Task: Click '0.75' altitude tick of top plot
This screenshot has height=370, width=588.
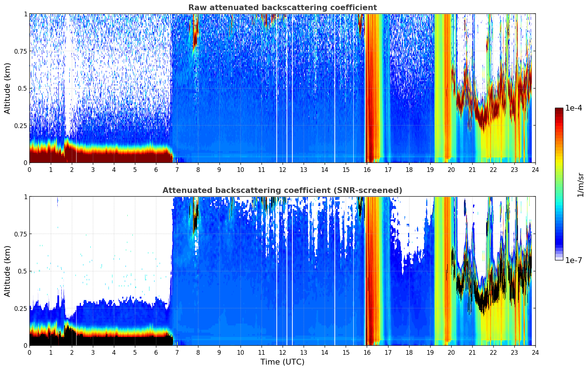Action: click(x=20, y=51)
